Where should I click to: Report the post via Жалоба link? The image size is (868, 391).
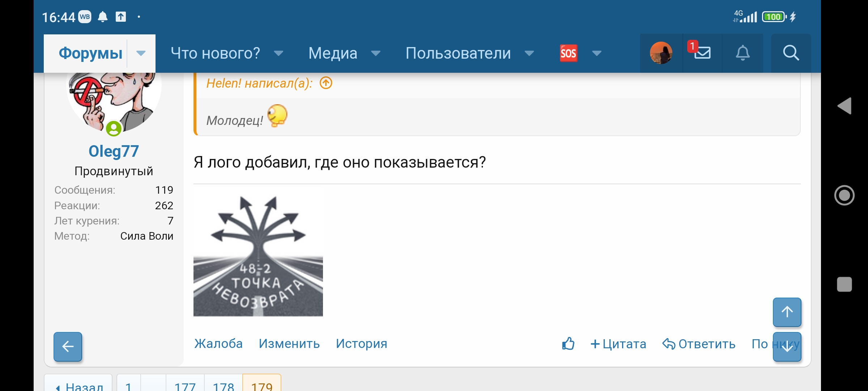point(218,344)
